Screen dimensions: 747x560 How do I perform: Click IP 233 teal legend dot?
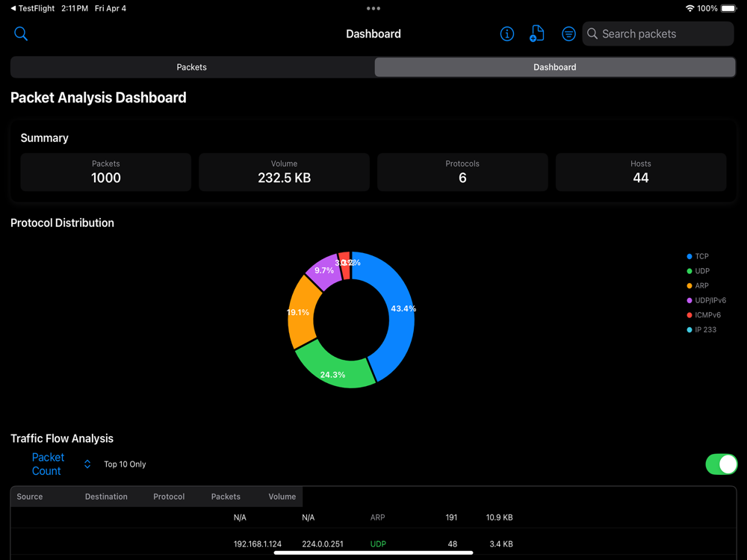[689, 329]
